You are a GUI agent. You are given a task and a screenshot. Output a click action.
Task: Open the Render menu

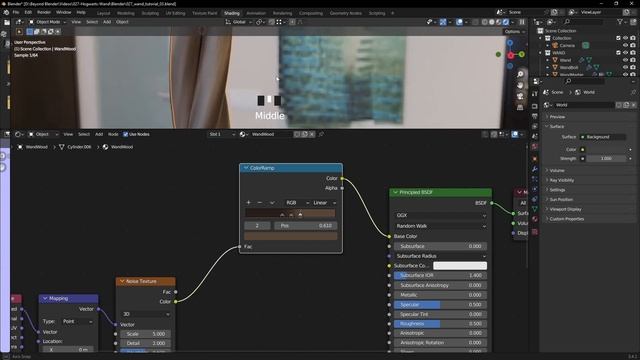(x=44, y=13)
